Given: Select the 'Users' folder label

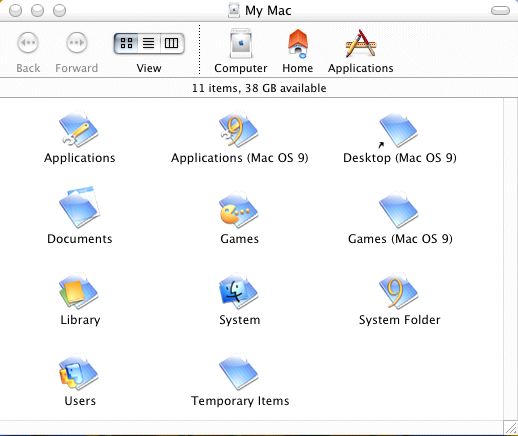Looking at the screenshot, I should pos(80,401).
